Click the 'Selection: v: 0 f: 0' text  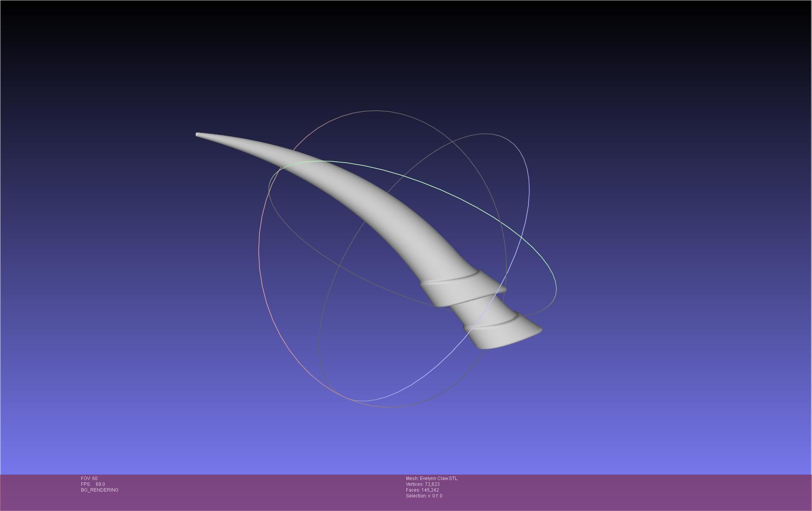pos(424,496)
